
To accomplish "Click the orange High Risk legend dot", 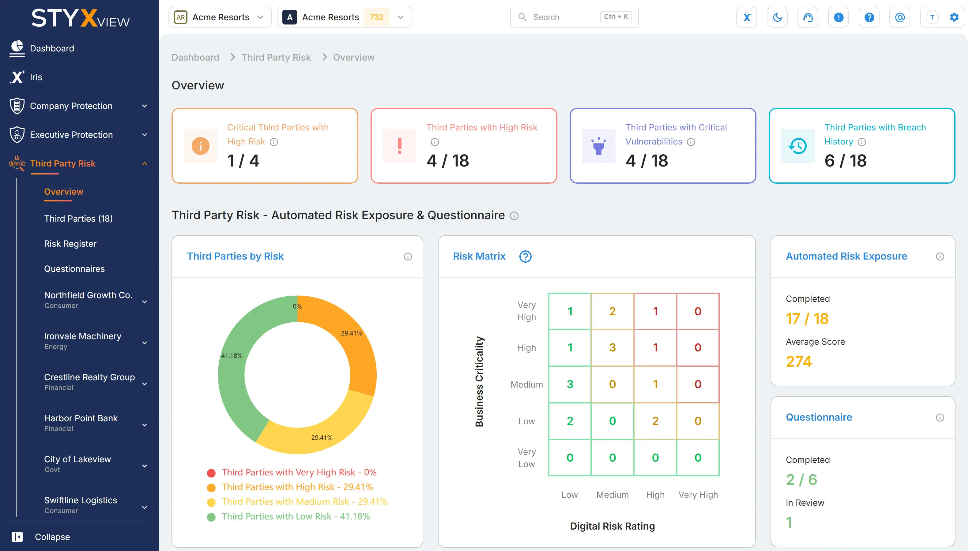I will 211,488.
